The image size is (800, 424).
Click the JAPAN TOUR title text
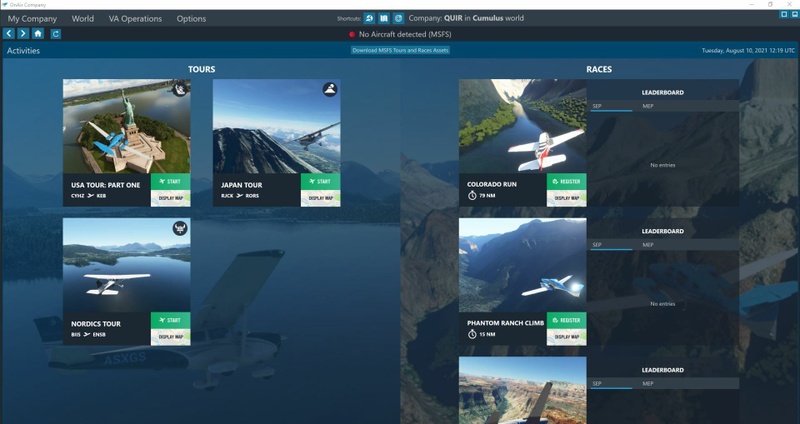pyautogui.click(x=241, y=185)
